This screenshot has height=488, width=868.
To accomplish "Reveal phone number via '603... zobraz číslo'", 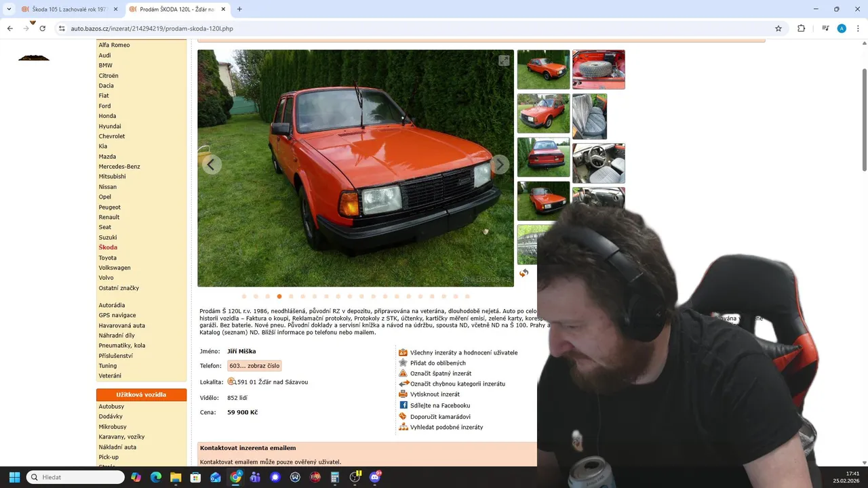I will 254,366.
